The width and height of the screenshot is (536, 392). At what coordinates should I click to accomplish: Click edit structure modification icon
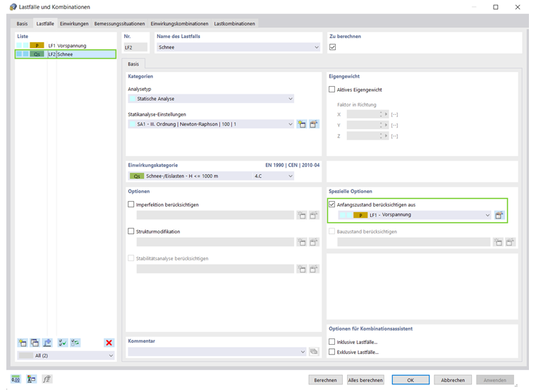pyautogui.click(x=314, y=242)
